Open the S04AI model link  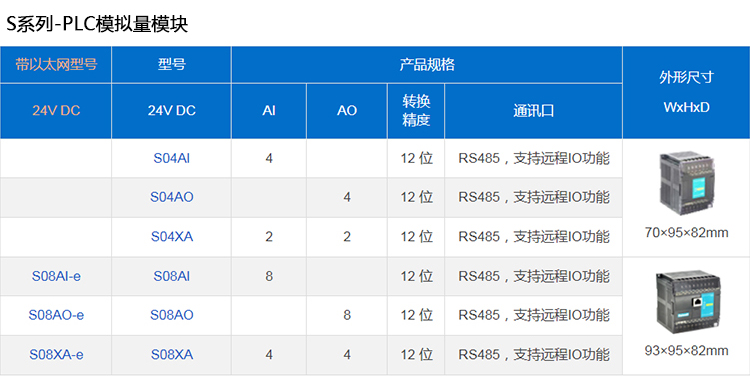[171, 158]
